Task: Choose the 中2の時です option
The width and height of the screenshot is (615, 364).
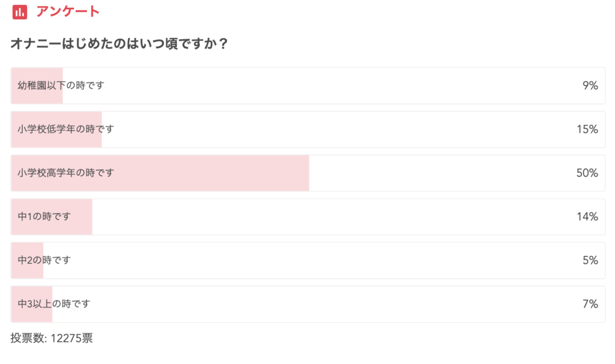Action: [44, 260]
